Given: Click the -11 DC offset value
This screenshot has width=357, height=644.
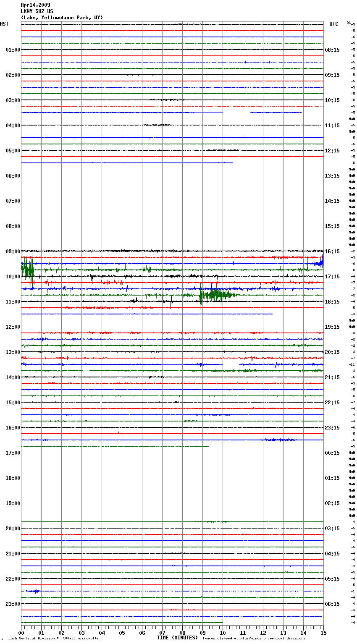Looking at the screenshot, I should [352, 364].
